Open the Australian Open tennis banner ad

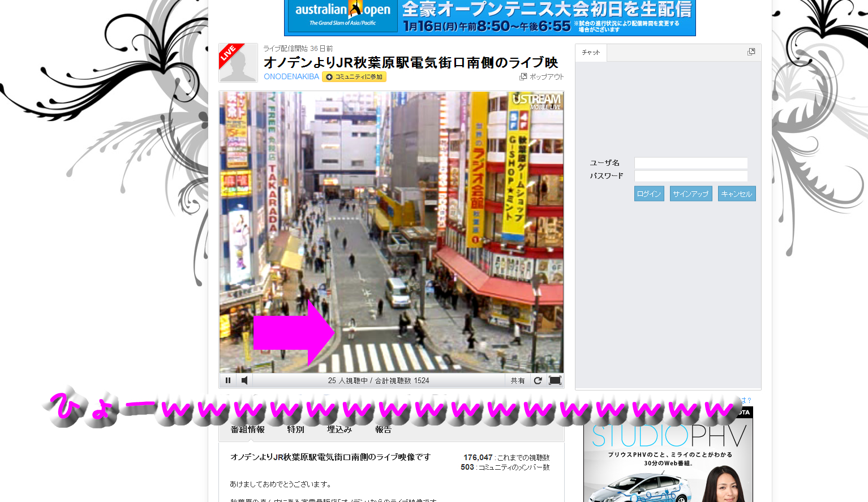(490, 18)
